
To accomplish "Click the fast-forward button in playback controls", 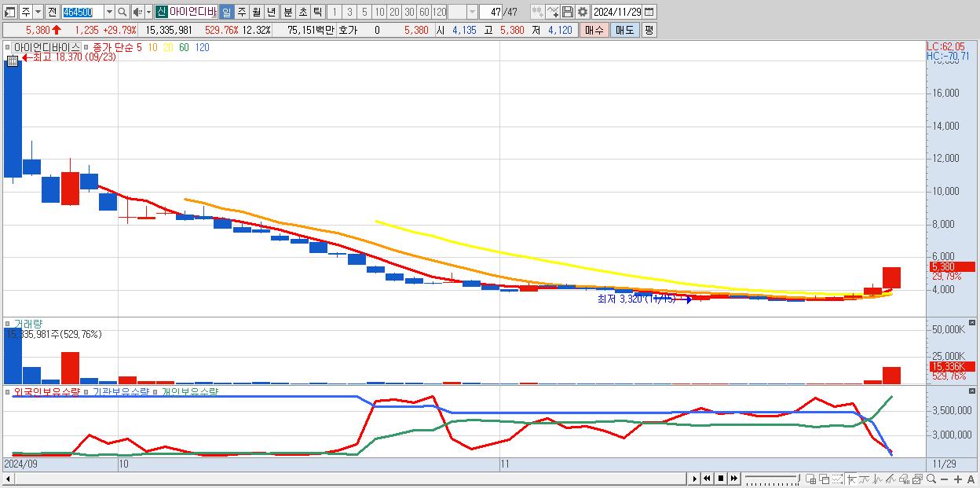I will point(733,479).
